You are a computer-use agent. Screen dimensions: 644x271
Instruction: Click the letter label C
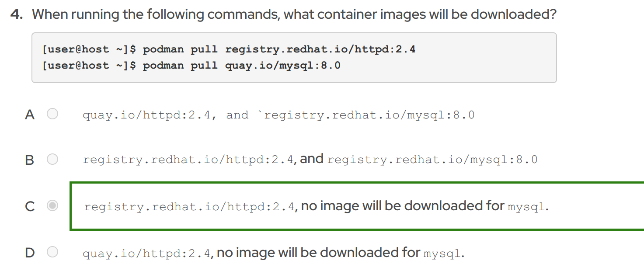coord(29,206)
